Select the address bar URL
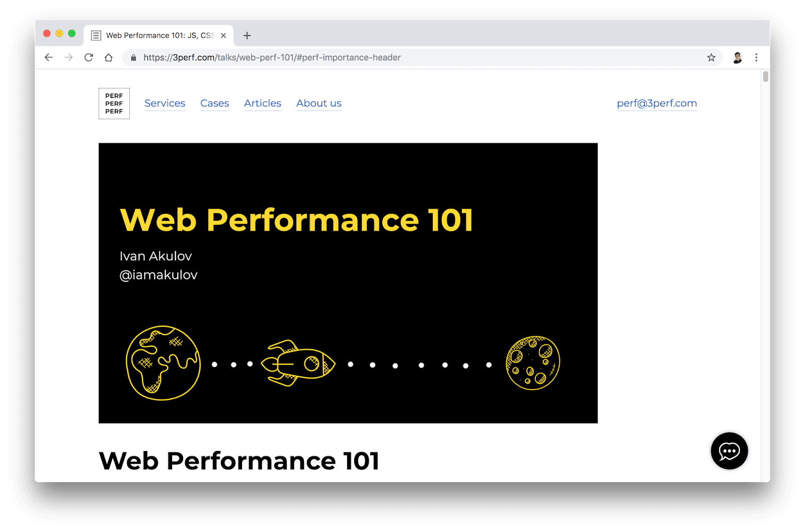 pos(272,57)
